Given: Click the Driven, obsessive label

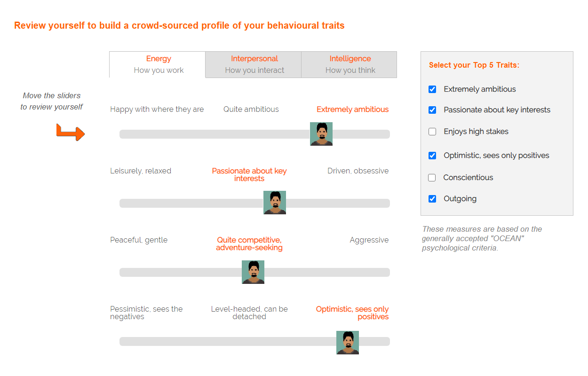Looking at the screenshot, I should (x=358, y=171).
